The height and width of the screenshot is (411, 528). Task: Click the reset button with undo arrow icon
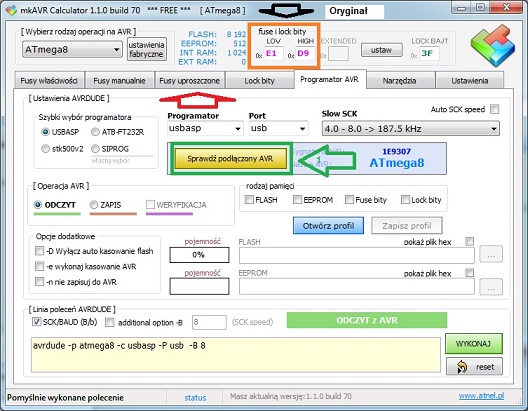pos(474,367)
